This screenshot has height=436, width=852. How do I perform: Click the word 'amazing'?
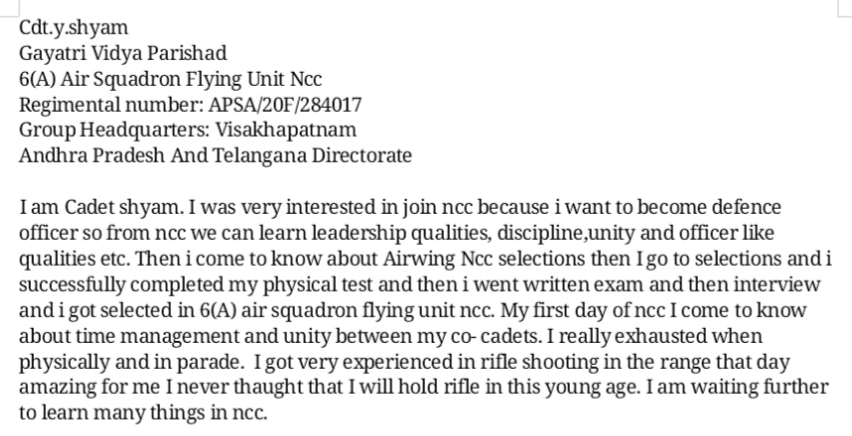point(55,389)
